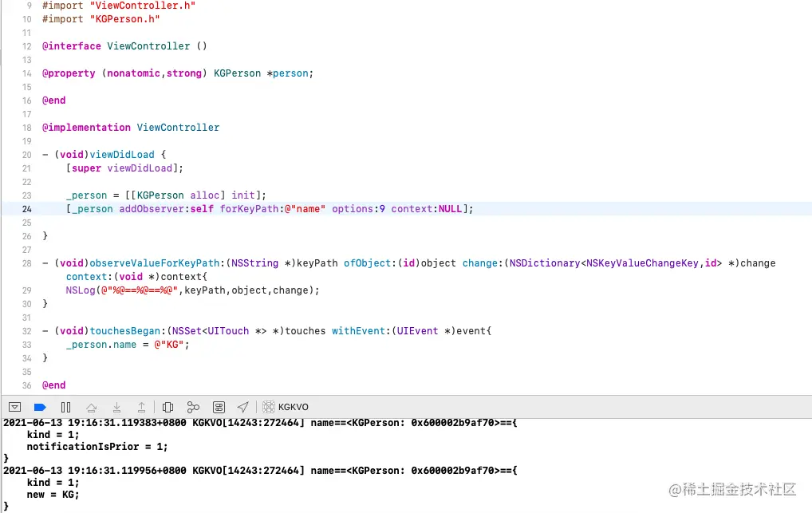The height and width of the screenshot is (513, 812).
Task: Click the touchesBegan method name
Action: [124, 331]
